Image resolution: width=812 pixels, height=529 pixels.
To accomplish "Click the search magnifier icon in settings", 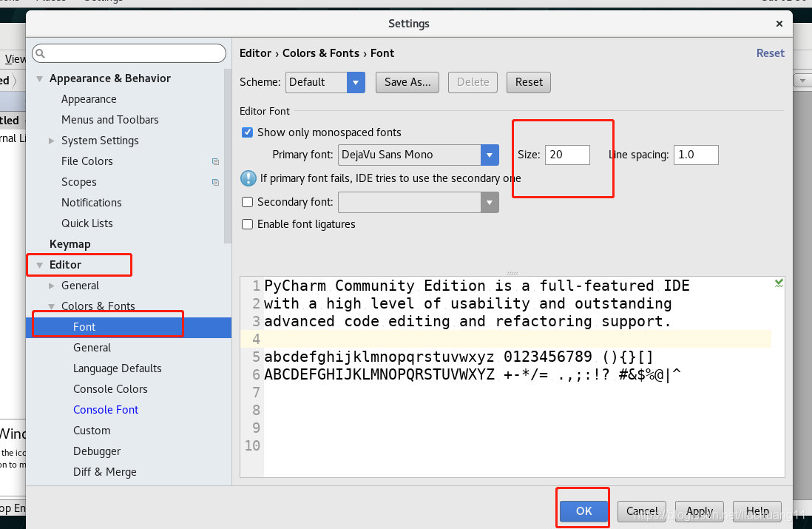I will coord(41,53).
